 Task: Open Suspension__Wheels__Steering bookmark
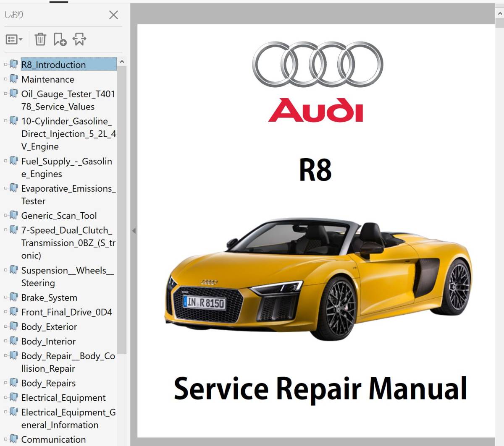(68, 276)
